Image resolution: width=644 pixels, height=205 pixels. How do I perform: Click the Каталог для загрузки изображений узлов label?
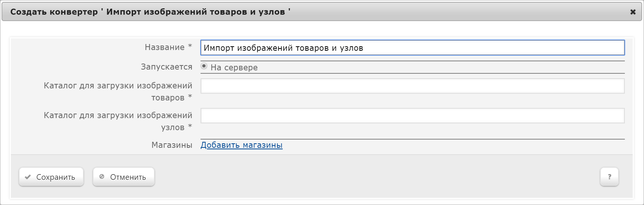tap(118, 121)
